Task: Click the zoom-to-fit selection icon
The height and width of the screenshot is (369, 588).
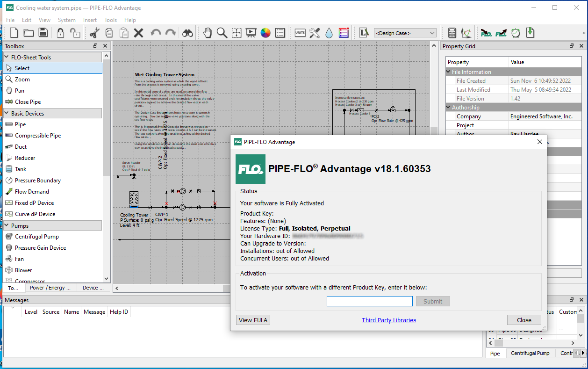Action: [237, 33]
